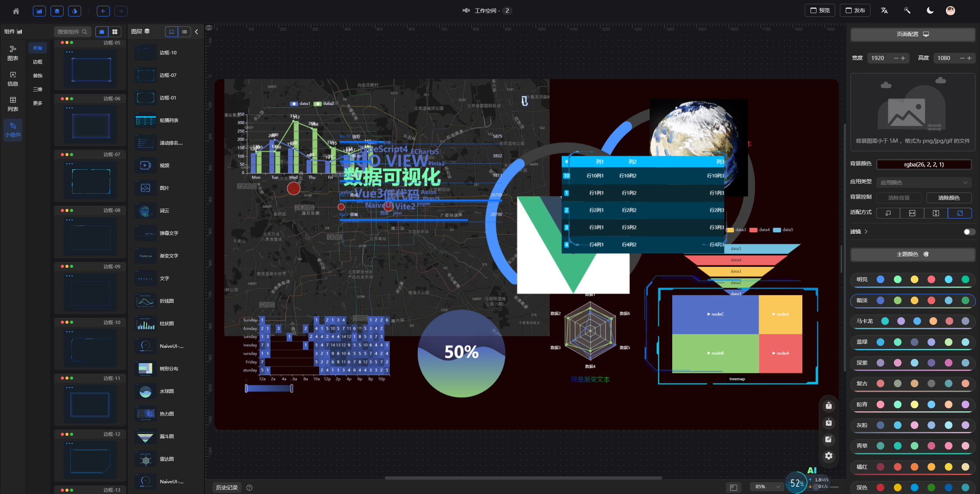This screenshot has height=494, width=980.
Task: Toggle the chart components panel in top toolbar
Action: point(39,11)
